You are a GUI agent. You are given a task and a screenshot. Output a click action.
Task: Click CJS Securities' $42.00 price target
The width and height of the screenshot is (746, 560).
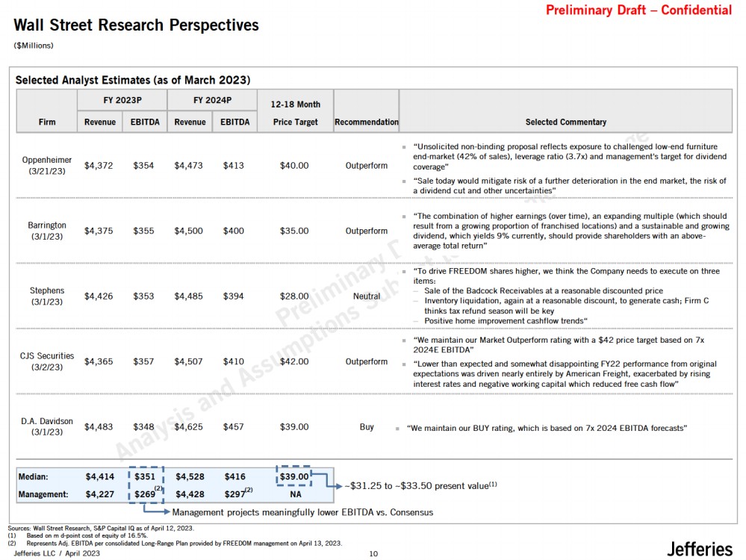pyautogui.click(x=293, y=361)
